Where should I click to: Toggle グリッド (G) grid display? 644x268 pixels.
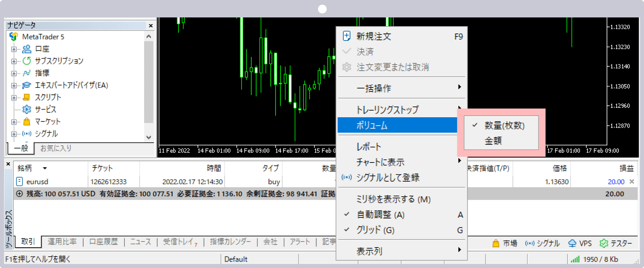401,230
